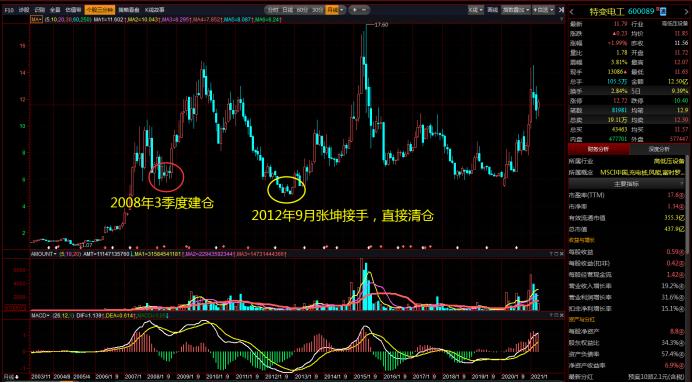Open the +自选 watchlist dropdown

click(543, 9)
